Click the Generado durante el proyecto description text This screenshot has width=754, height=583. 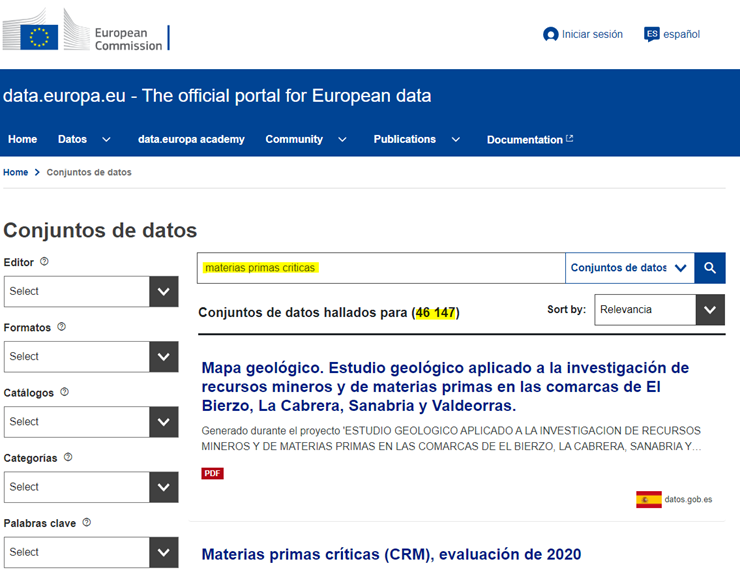(451, 438)
